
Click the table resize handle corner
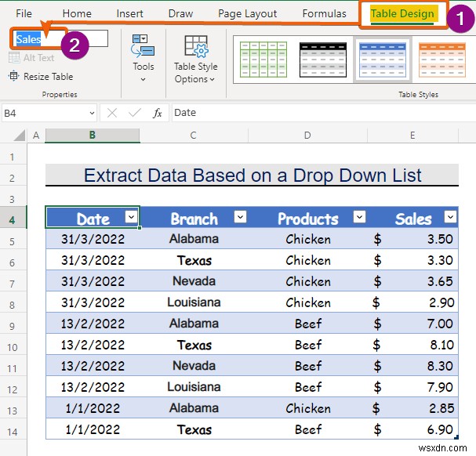(456, 437)
